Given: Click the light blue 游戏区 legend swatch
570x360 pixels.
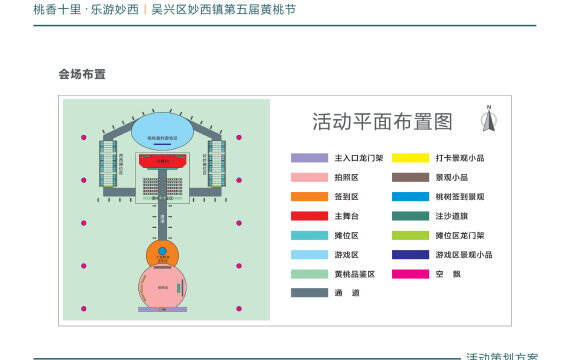Looking at the screenshot, I should pos(309,255).
